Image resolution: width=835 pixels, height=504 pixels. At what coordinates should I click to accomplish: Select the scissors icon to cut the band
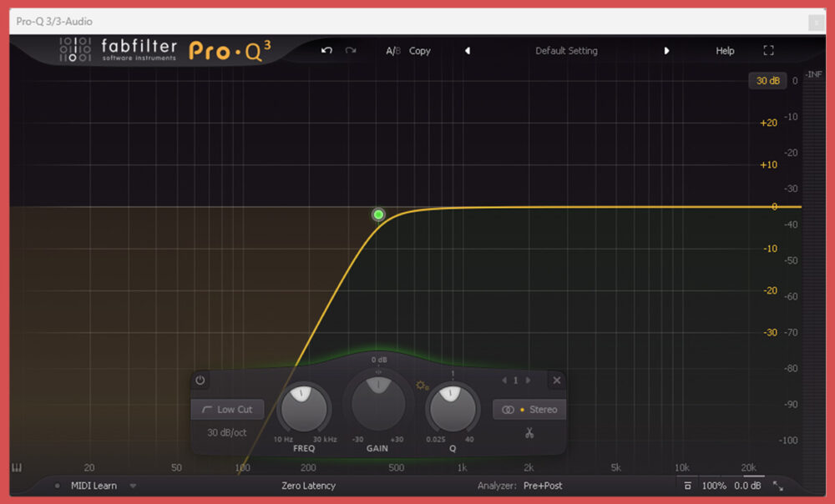tap(529, 434)
